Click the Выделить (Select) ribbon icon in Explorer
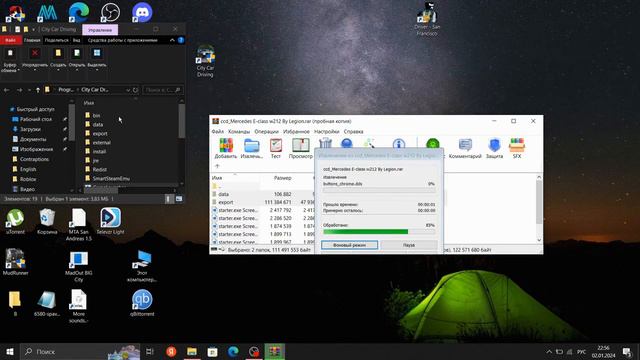 (x=97, y=53)
